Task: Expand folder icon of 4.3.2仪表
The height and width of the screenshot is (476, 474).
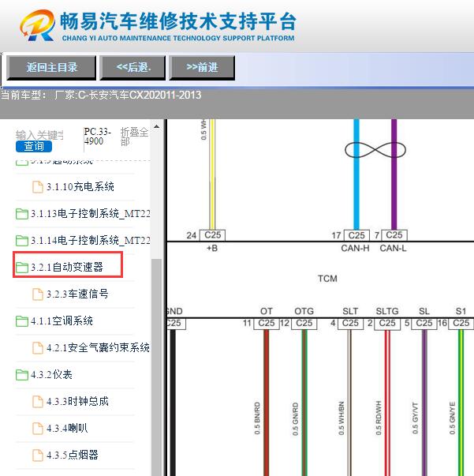Action: click(x=22, y=375)
